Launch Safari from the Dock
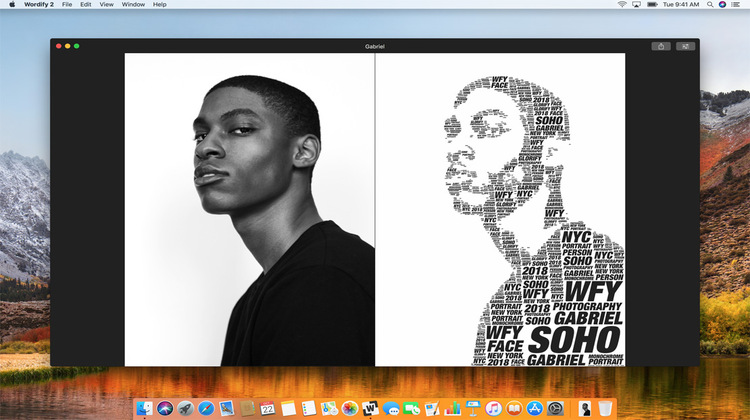 pyautogui.click(x=206, y=409)
